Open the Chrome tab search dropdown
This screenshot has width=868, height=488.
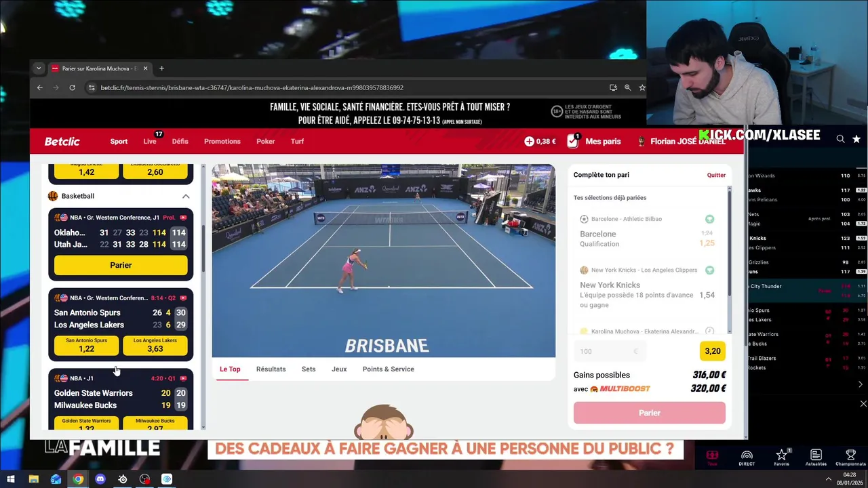click(x=39, y=68)
